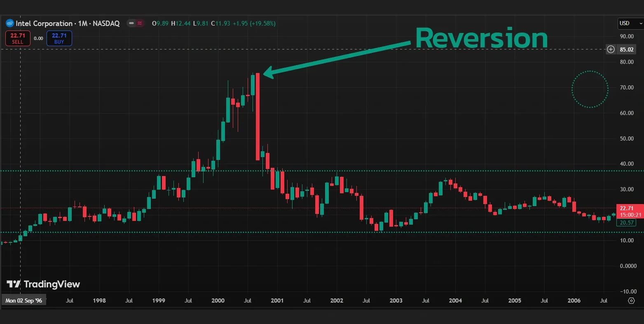Screen dimensions: 644x324
Task: Open chart settings gear at bottom-right corner
Action: pos(631,301)
